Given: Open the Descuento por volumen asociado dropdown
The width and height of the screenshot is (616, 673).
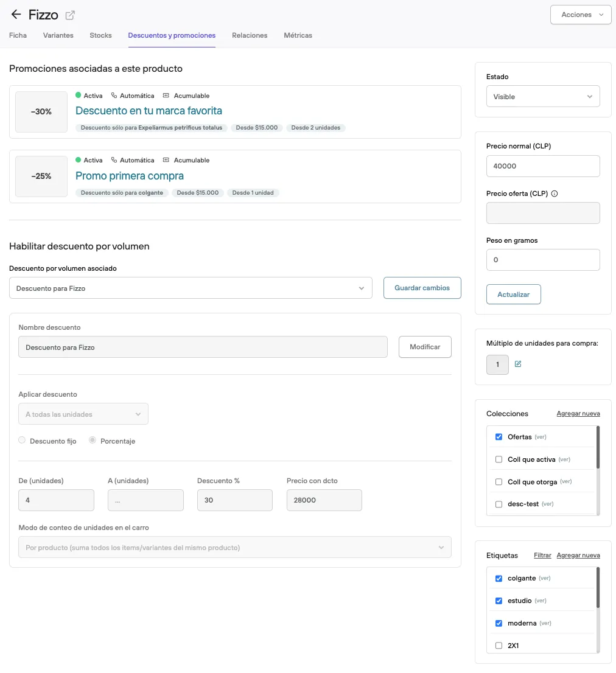Looking at the screenshot, I should (191, 288).
